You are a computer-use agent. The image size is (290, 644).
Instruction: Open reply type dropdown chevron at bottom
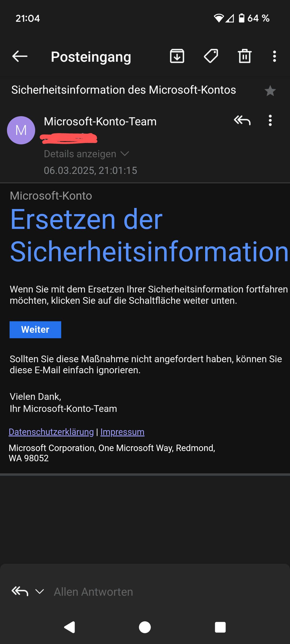pyautogui.click(x=40, y=591)
